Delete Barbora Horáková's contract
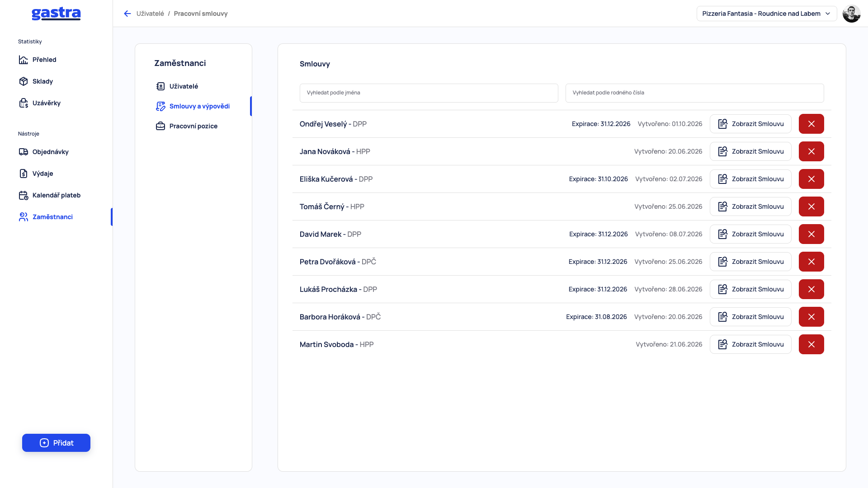The image size is (868, 488). (811, 317)
